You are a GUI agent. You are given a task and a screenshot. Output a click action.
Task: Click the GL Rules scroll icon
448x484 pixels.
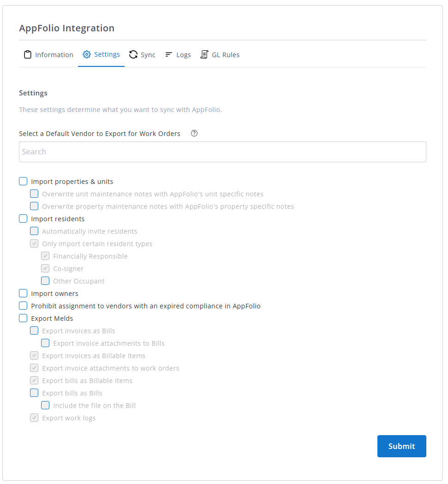coord(204,54)
